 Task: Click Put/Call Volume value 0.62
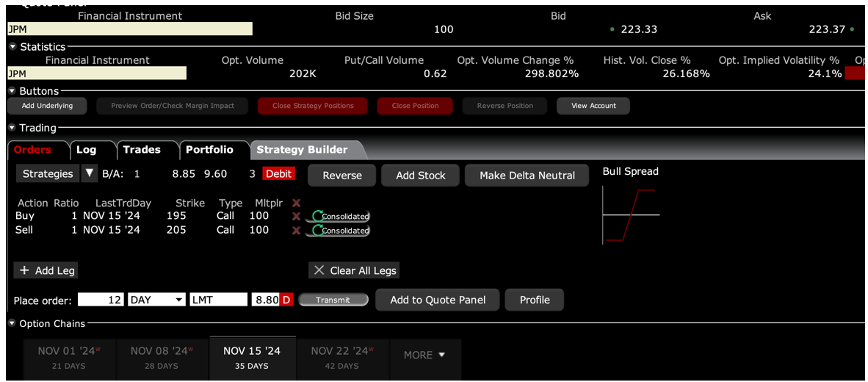pyautogui.click(x=435, y=73)
